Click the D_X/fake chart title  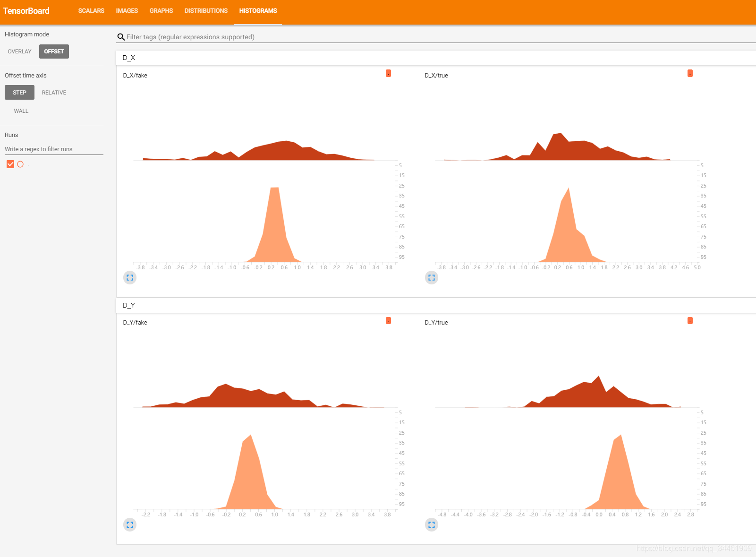point(135,76)
